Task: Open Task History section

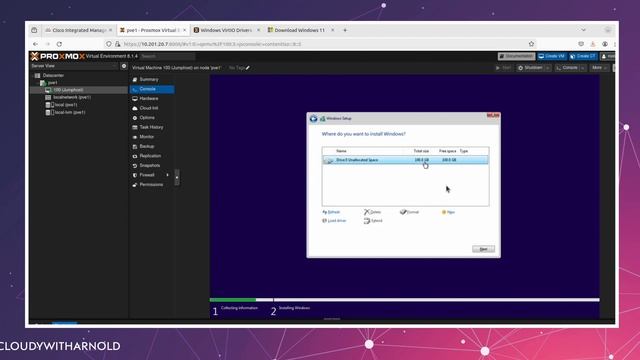Action: 152,127
